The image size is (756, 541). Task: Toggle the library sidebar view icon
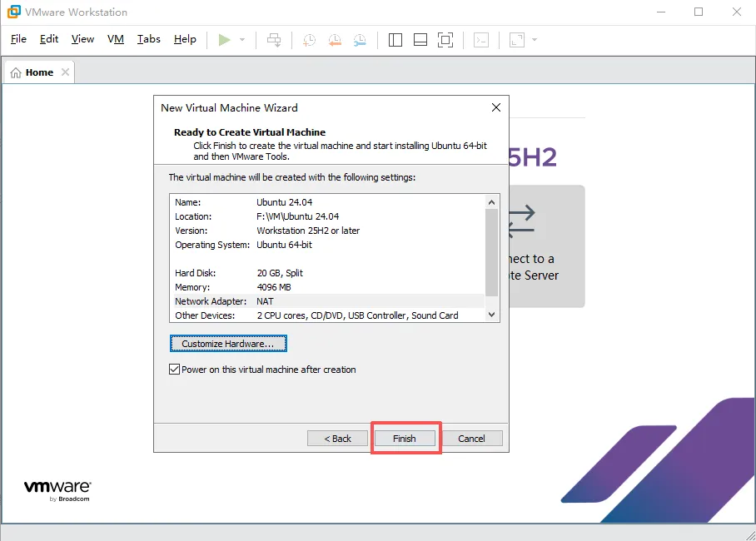tap(395, 40)
